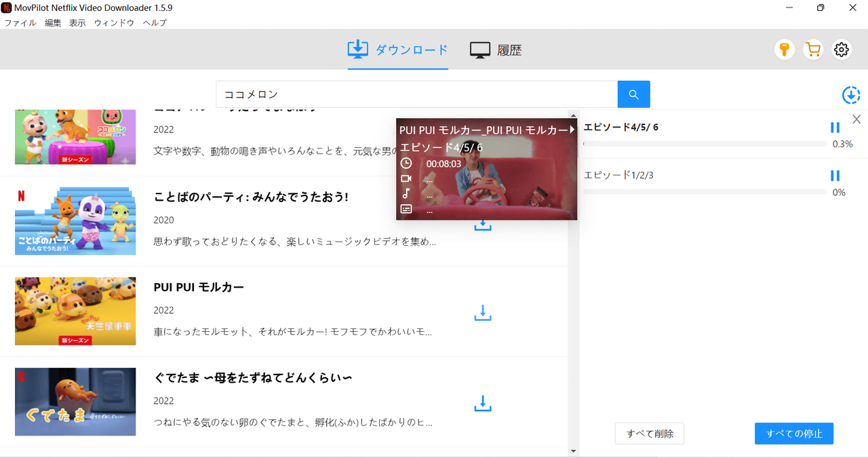The width and height of the screenshot is (868, 458).
Task: Download ぐでたま with its download icon
Action: pyautogui.click(x=482, y=403)
